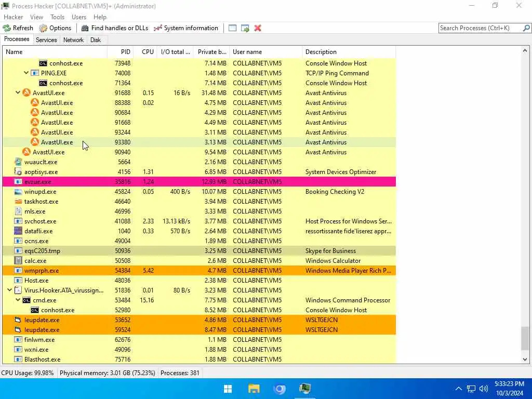
Task: Click the search magnifier icon
Action: pyautogui.click(x=526, y=28)
